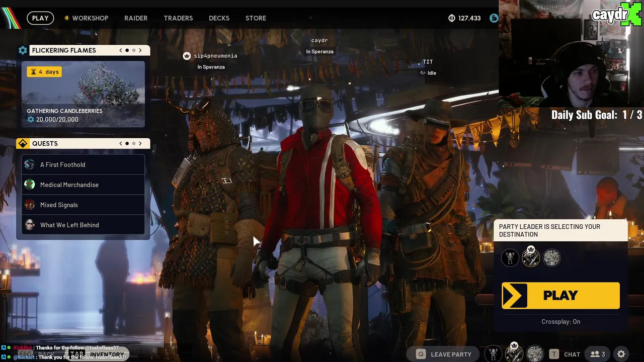644x362 pixels.
Task: Go to next Quests page arrow
Action: [140, 143]
